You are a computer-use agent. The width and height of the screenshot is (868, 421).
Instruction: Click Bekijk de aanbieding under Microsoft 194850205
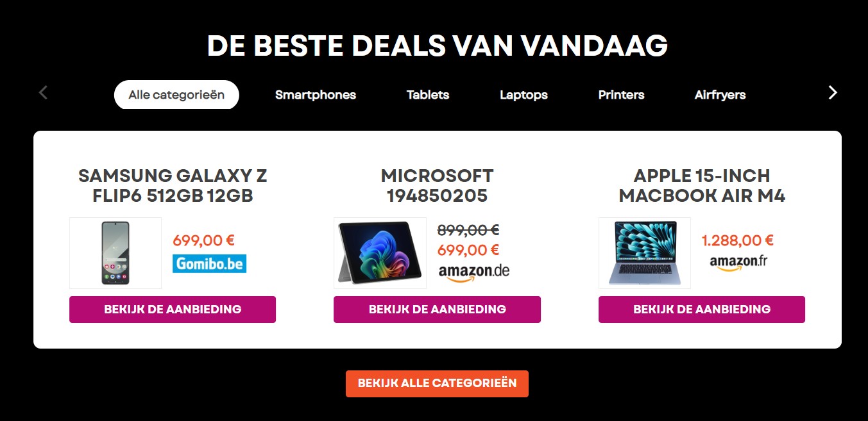pos(437,310)
